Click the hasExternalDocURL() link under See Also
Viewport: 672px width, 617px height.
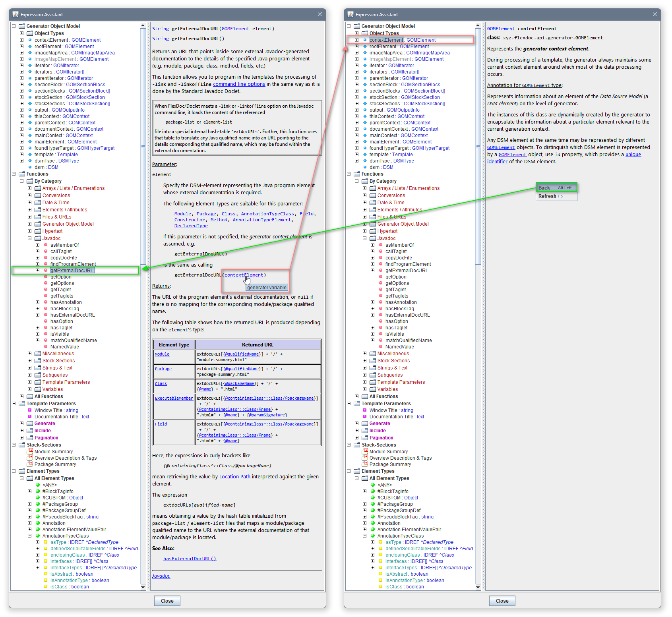click(190, 558)
